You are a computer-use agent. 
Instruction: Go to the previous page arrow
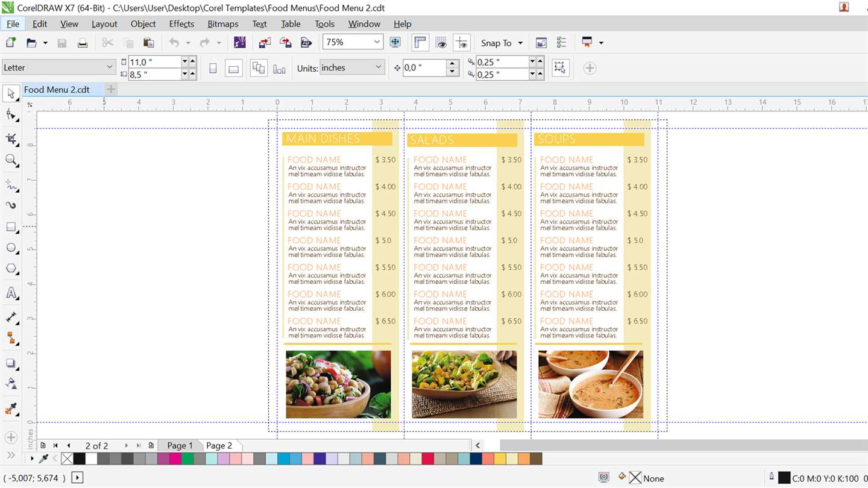[69, 446]
